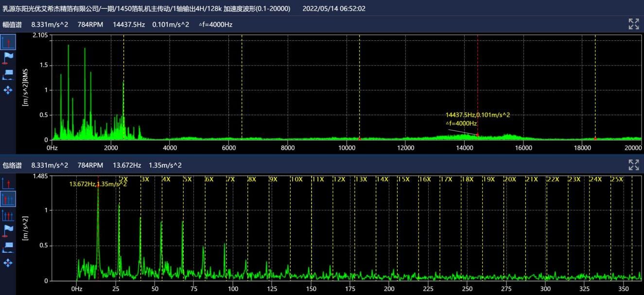644x295 pixels.
Task: Click pan/move tool in envelope spectrum panel
Action: click(8, 263)
